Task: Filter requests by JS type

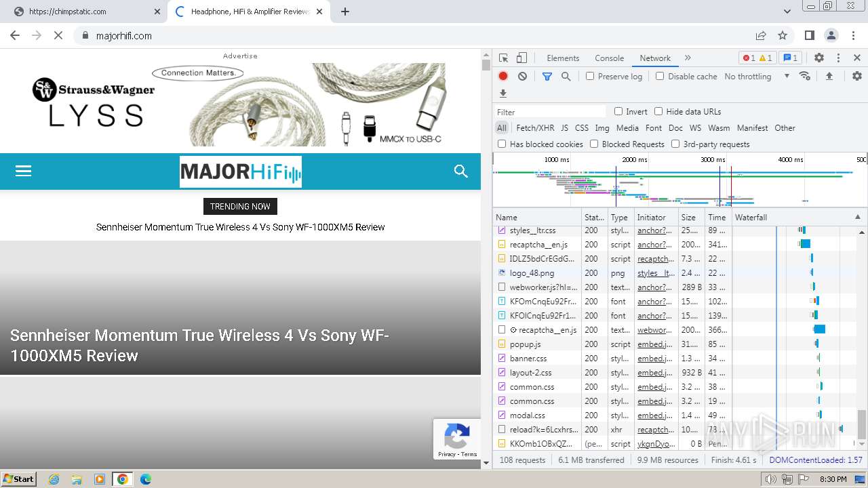Action: tap(564, 128)
